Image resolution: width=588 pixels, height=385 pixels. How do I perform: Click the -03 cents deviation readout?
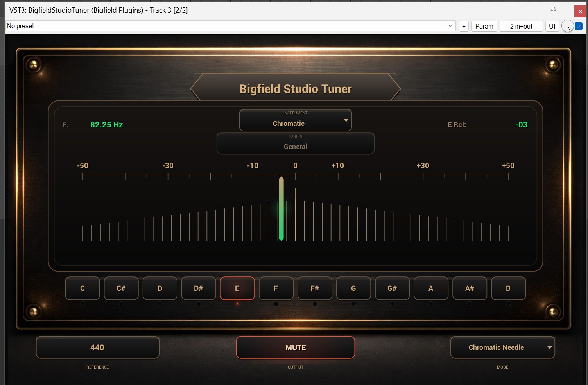click(522, 125)
